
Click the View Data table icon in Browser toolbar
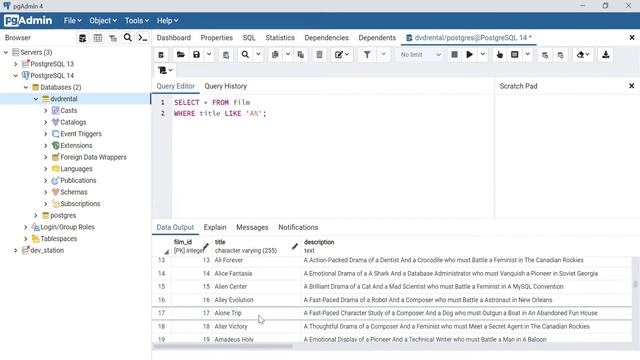pyautogui.click(x=98, y=38)
